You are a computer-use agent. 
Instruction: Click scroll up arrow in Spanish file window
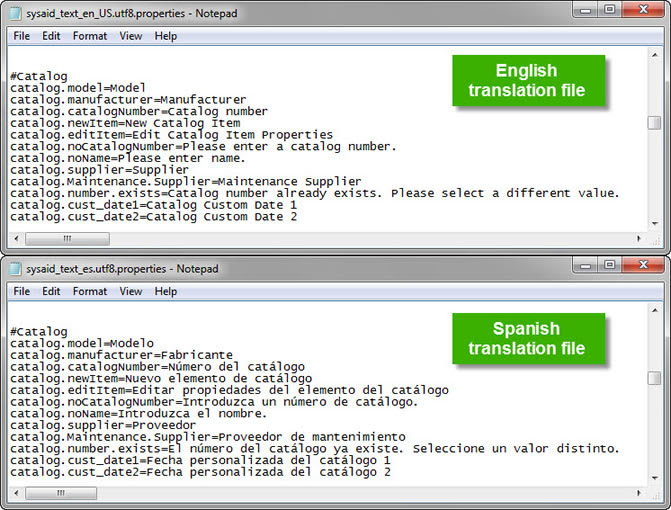point(654,310)
